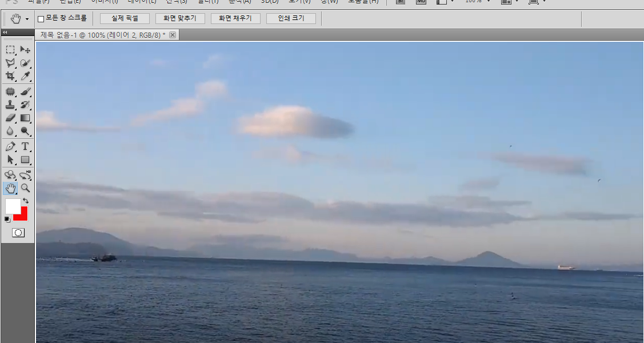Image resolution: width=644 pixels, height=343 pixels.
Task: Click the 화면 맞추기 button
Action: 180,18
